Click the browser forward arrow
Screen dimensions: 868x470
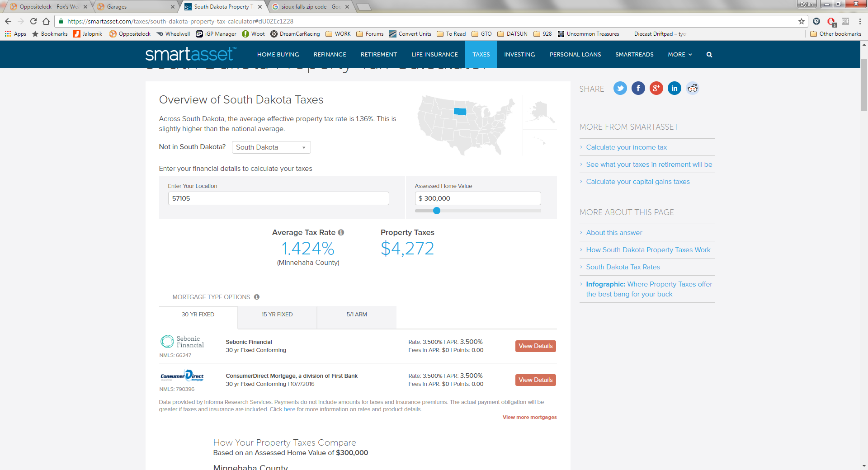(21, 21)
